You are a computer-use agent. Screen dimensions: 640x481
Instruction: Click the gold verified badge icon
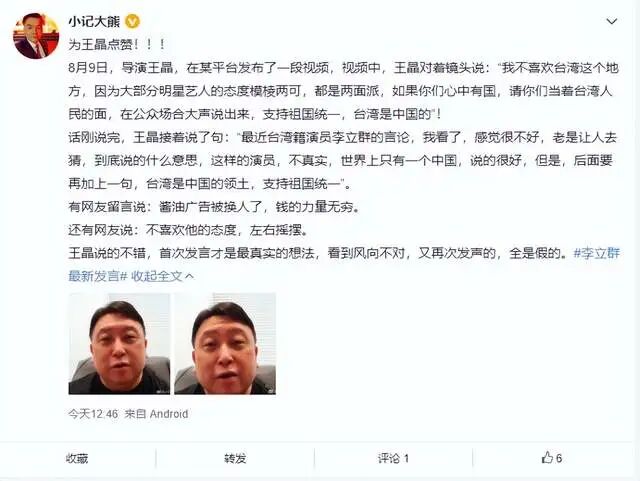coord(132,21)
